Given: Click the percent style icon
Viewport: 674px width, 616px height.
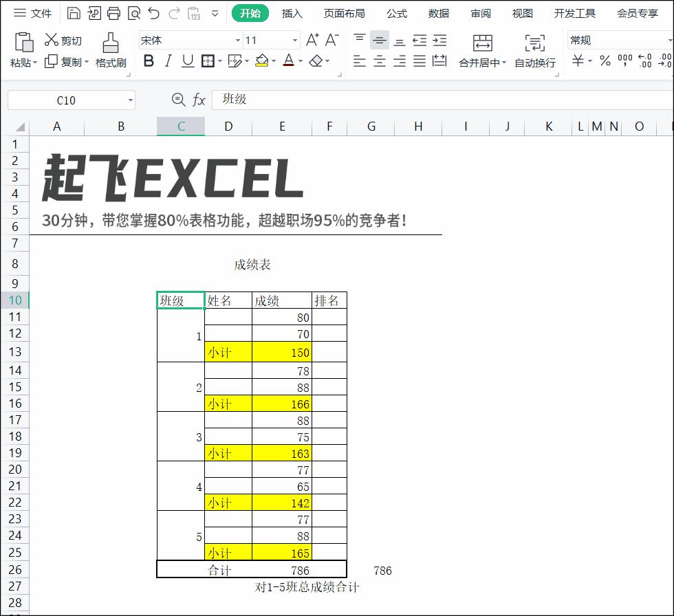Looking at the screenshot, I should point(604,62).
